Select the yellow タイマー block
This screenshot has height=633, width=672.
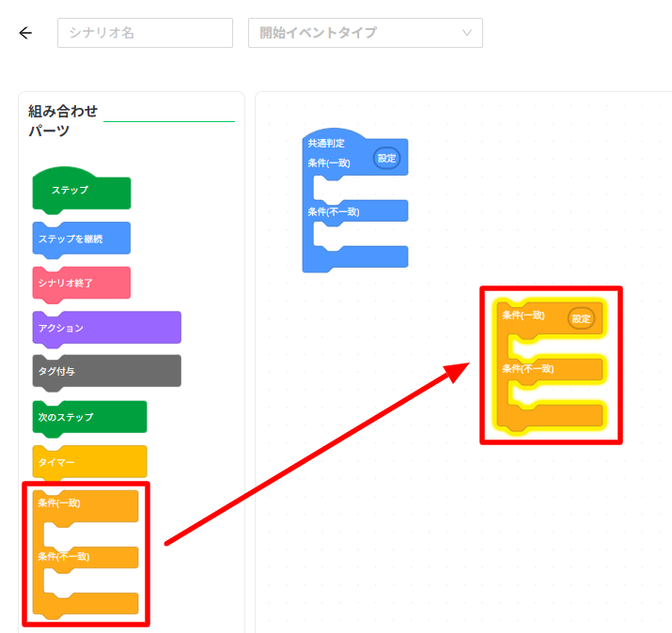[x=88, y=462]
